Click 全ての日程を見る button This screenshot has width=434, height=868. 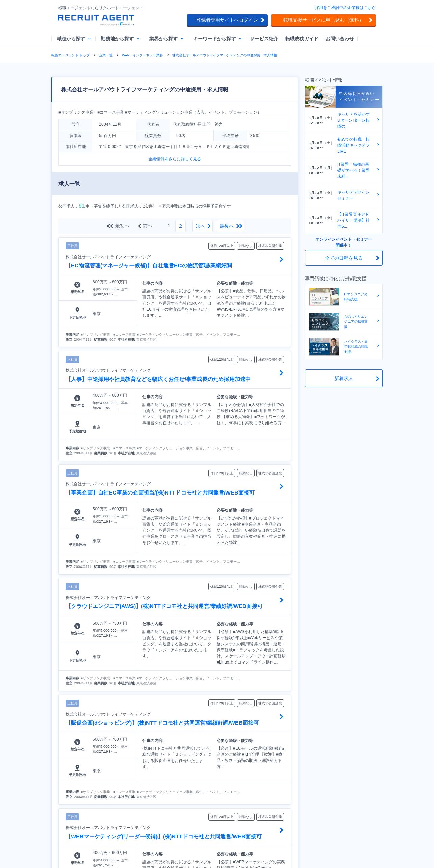[344, 258]
